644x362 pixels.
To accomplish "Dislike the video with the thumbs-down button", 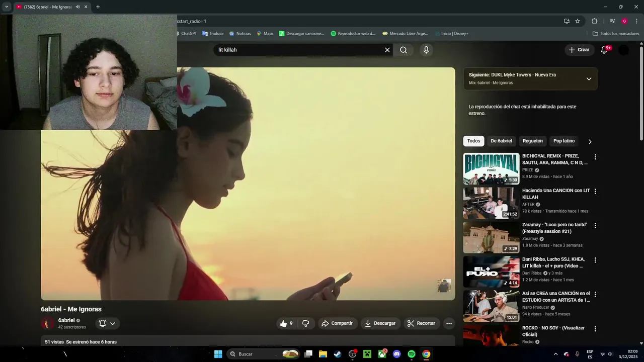I will tap(305, 323).
